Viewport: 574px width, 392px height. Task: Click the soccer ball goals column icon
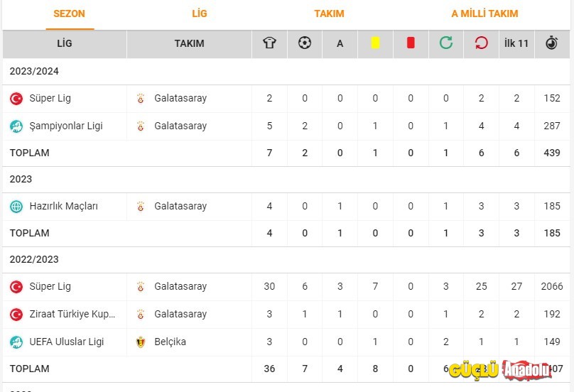coord(305,43)
